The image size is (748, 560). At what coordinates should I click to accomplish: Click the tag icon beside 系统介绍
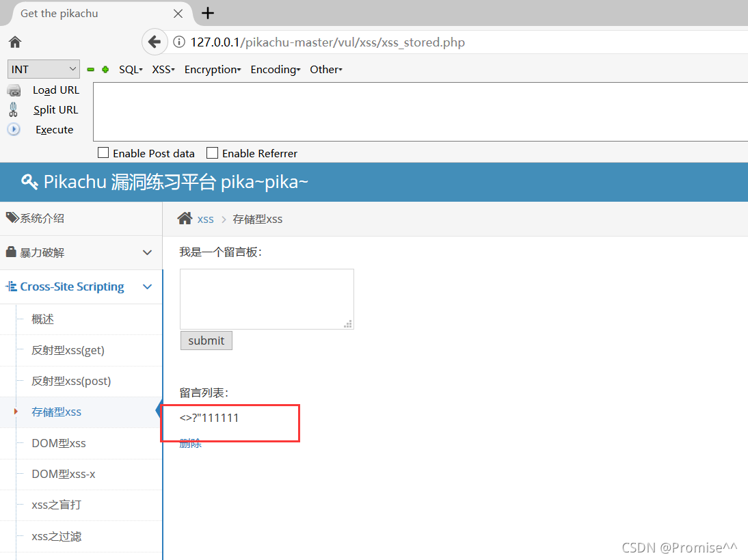pyautogui.click(x=12, y=218)
